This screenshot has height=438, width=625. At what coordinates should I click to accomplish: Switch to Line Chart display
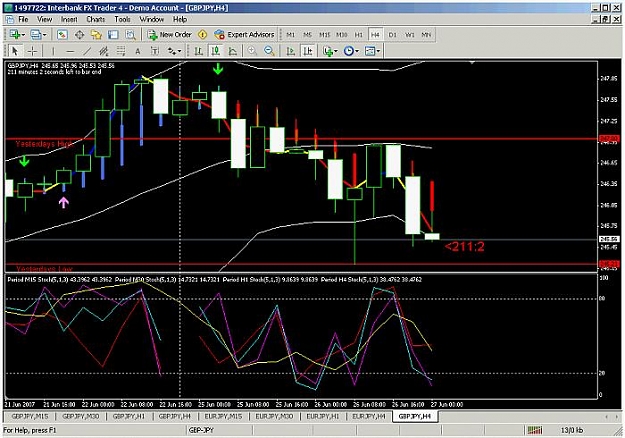point(233,51)
